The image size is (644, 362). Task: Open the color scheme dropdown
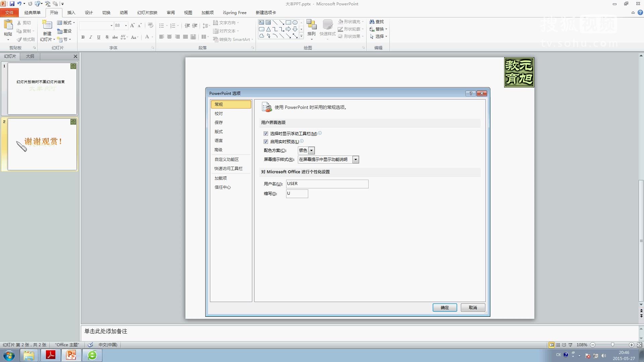pos(311,150)
